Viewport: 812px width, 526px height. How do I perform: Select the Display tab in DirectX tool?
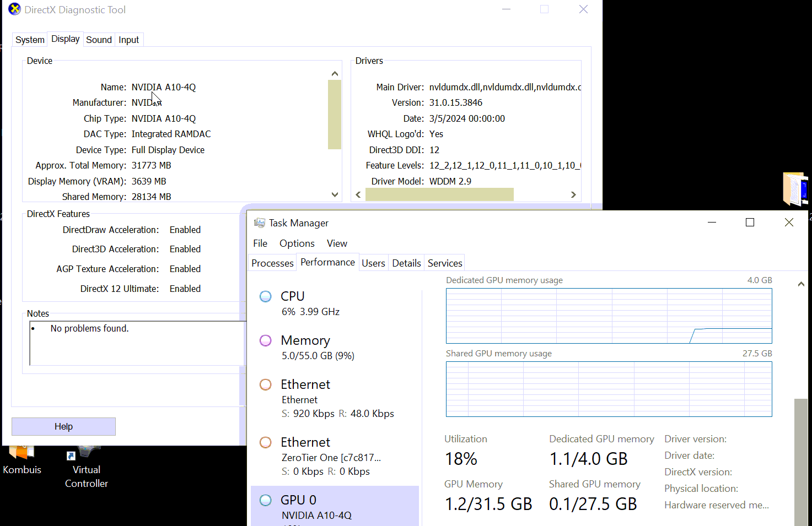66,39
